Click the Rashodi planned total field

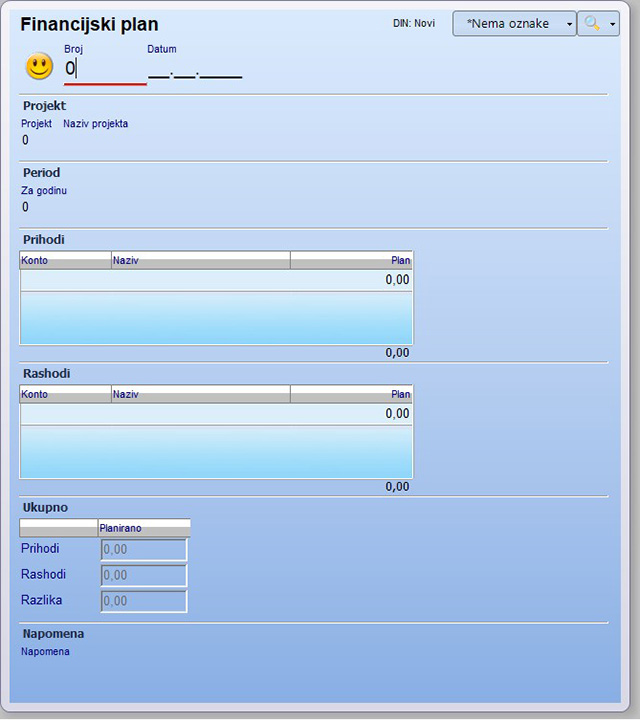pos(144,575)
